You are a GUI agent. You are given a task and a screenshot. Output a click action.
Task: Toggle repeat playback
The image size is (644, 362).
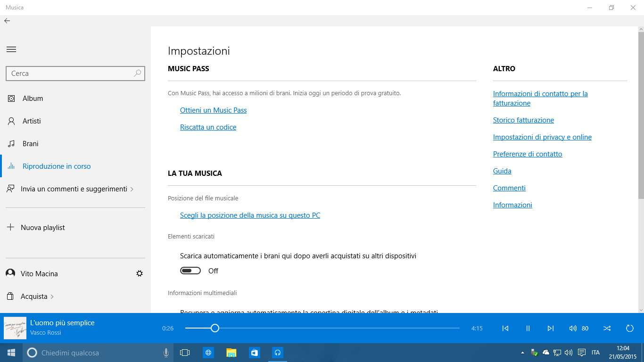click(x=630, y=328)
